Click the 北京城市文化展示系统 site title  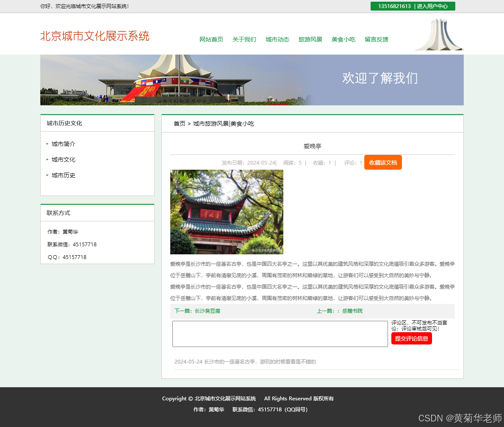95,36
